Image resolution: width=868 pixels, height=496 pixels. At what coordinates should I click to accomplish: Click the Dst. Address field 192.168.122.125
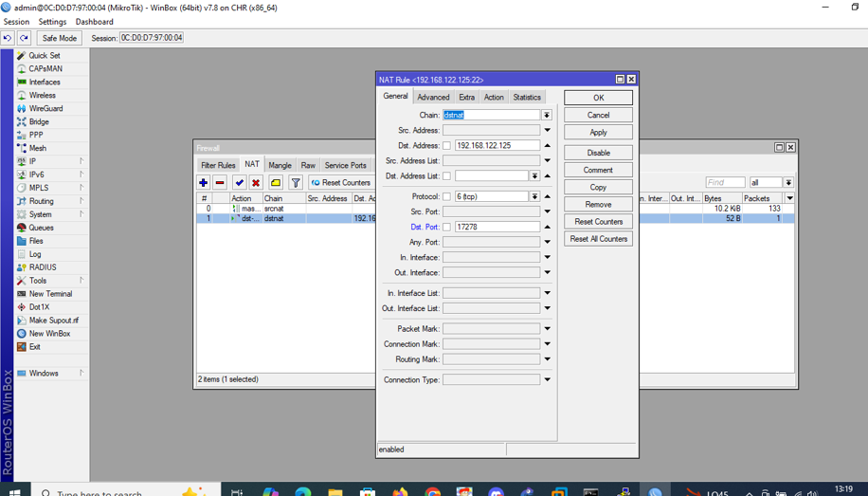pyautogui.click(x=497, y=146)
